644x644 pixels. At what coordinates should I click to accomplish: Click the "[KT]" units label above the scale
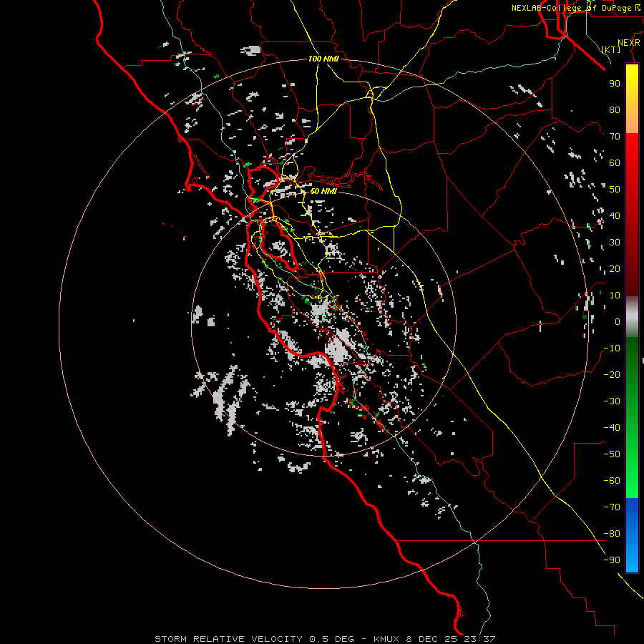coord(610,49)
